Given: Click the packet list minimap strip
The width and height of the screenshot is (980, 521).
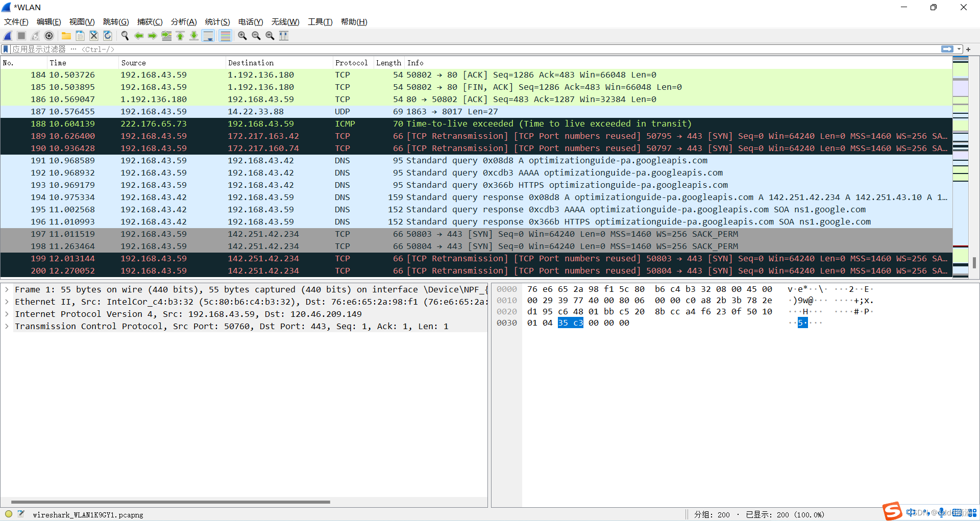Looking at the screenshot, I should point(961,167).
